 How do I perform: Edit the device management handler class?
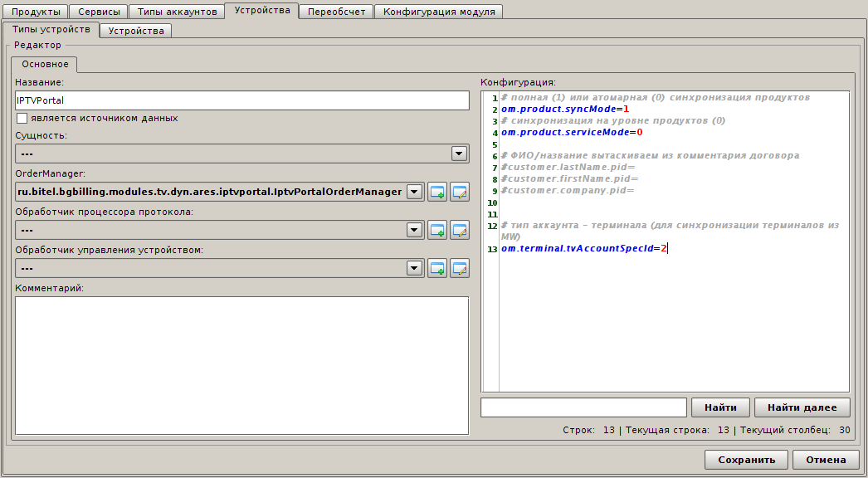coord(460,268)
